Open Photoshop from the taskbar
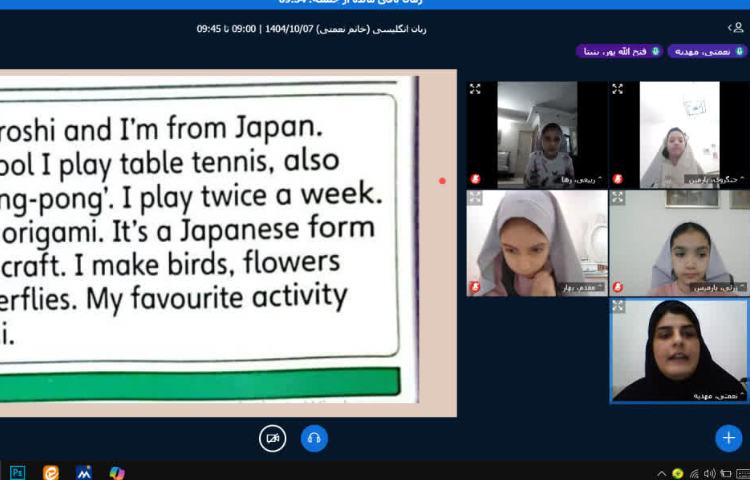Screen dimensions: 750x480 (17, 472)
